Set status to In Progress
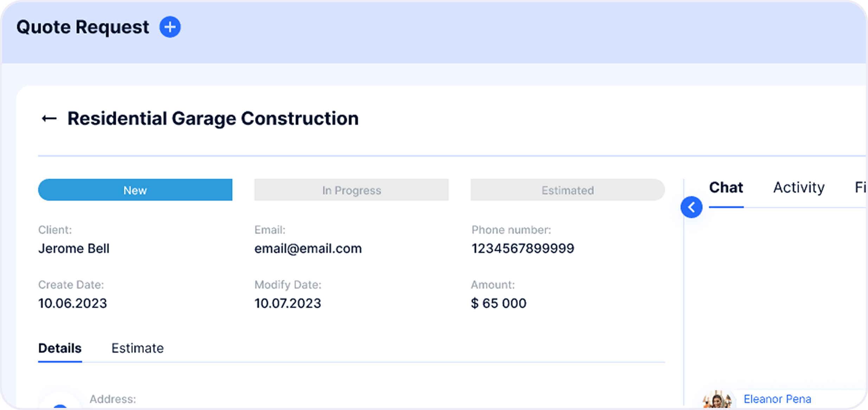The height and width of the screenshot is (410, 868). point(351,190)
